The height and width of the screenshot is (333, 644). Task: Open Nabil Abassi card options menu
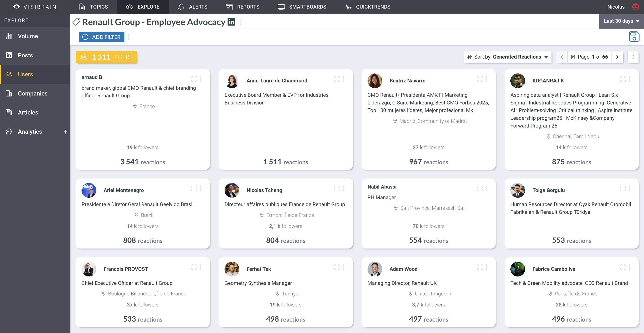click(486, 189)
